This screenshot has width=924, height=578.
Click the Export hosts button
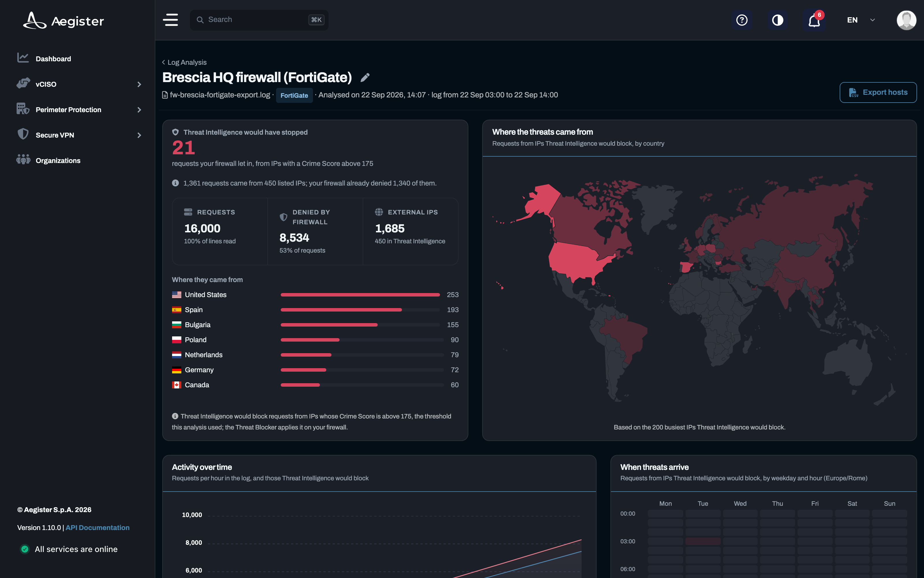878,92
